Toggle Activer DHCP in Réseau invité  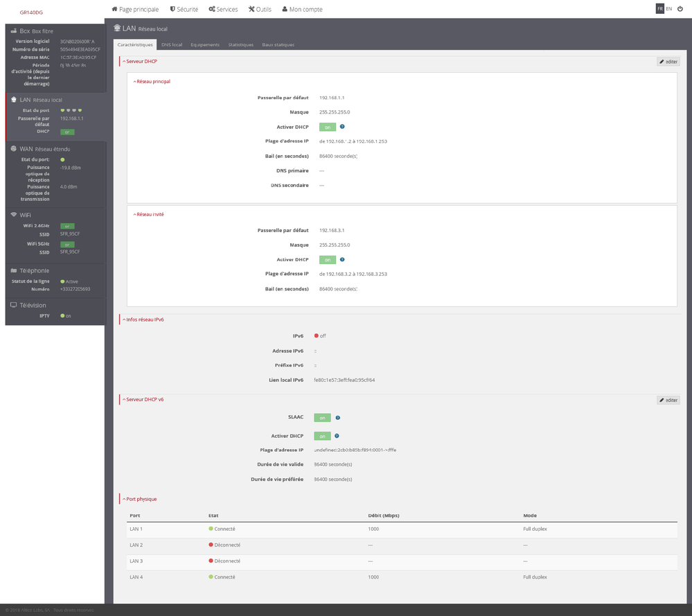pyautogui.click(x=327, y=260)
